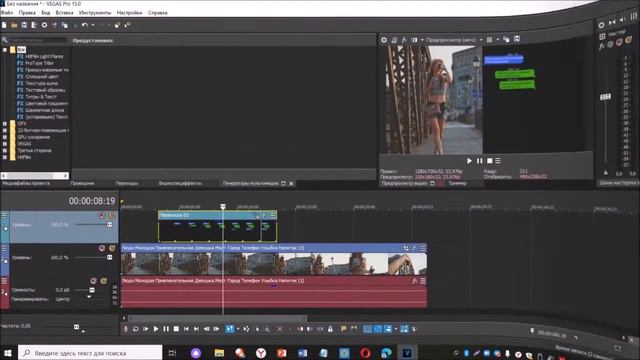The image size is (640, 360).
Task: Expand the OFX folder in the tree
Action: pos(5,124)
